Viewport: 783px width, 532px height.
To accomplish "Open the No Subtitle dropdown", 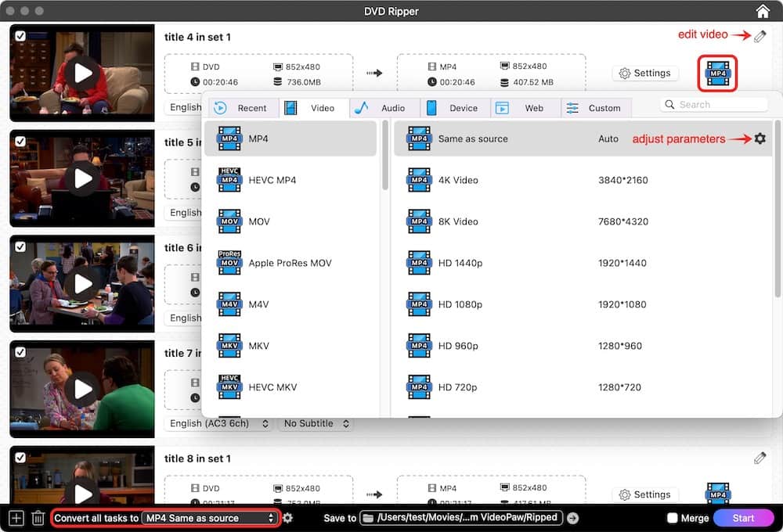I will (x=315, y=423).
